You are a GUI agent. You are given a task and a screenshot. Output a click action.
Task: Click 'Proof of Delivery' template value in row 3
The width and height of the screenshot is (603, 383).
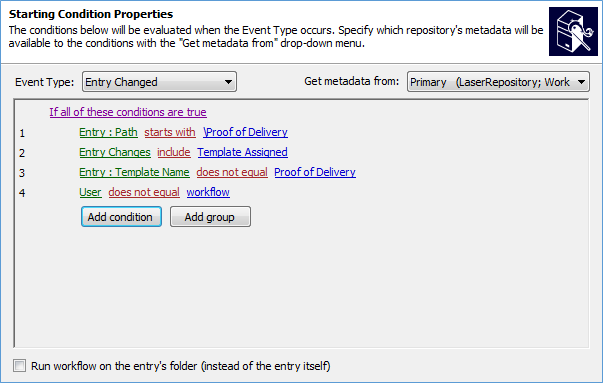315,172
